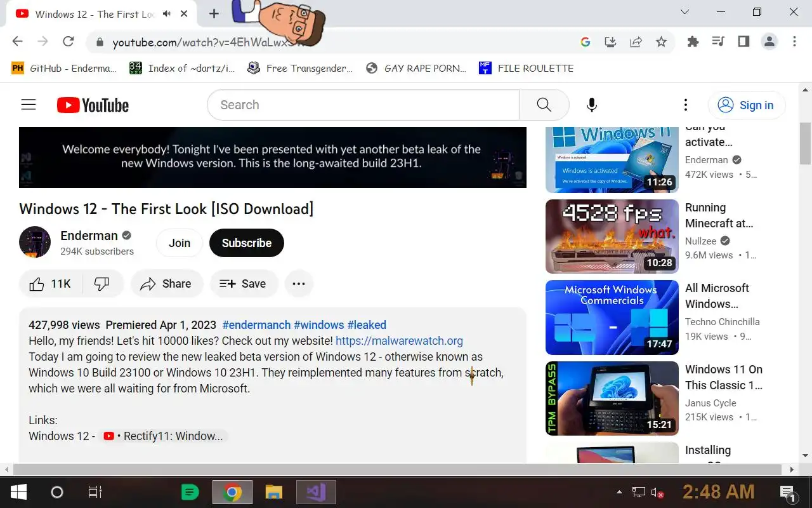Go forward using the browser forward arrow

[43, 41]
